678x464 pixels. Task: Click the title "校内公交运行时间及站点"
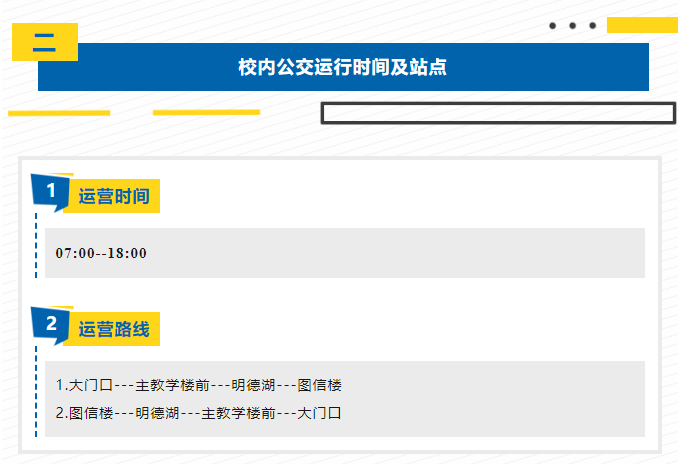(x=343, y=67)
